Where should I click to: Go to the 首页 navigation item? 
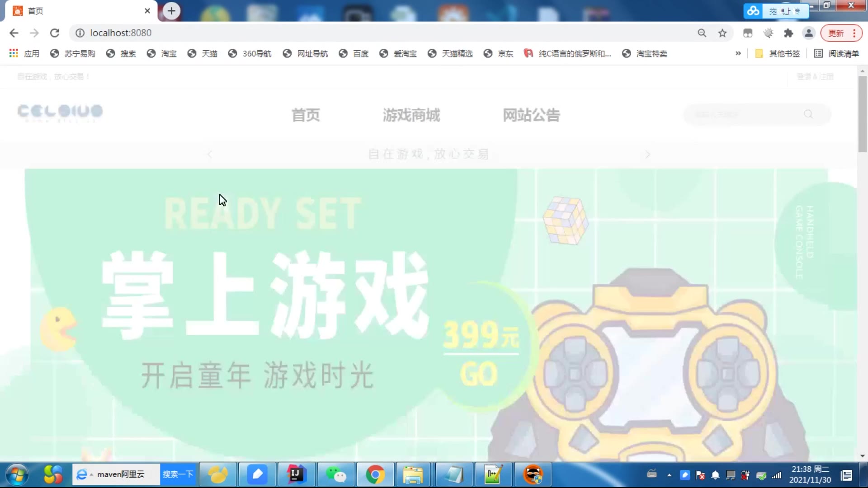[x=306, y=115]
